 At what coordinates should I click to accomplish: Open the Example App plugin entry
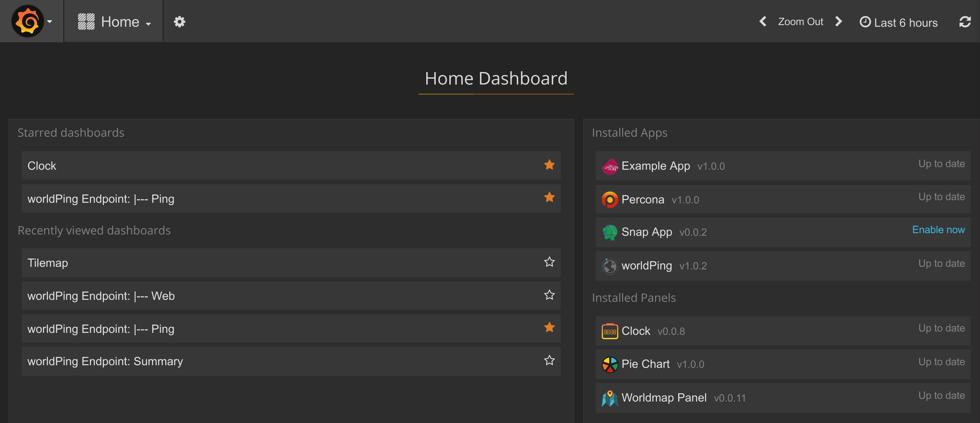[655, 166]
